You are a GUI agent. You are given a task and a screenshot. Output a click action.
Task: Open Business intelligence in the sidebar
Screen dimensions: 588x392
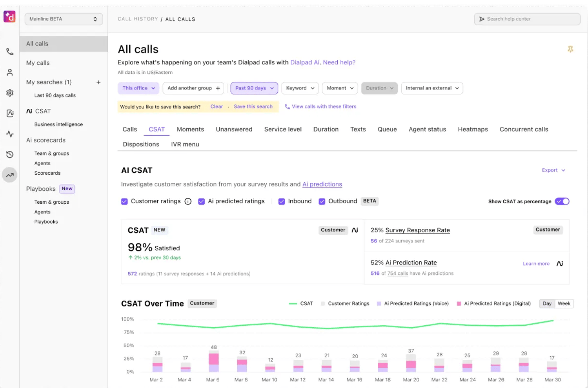(58, 124)
